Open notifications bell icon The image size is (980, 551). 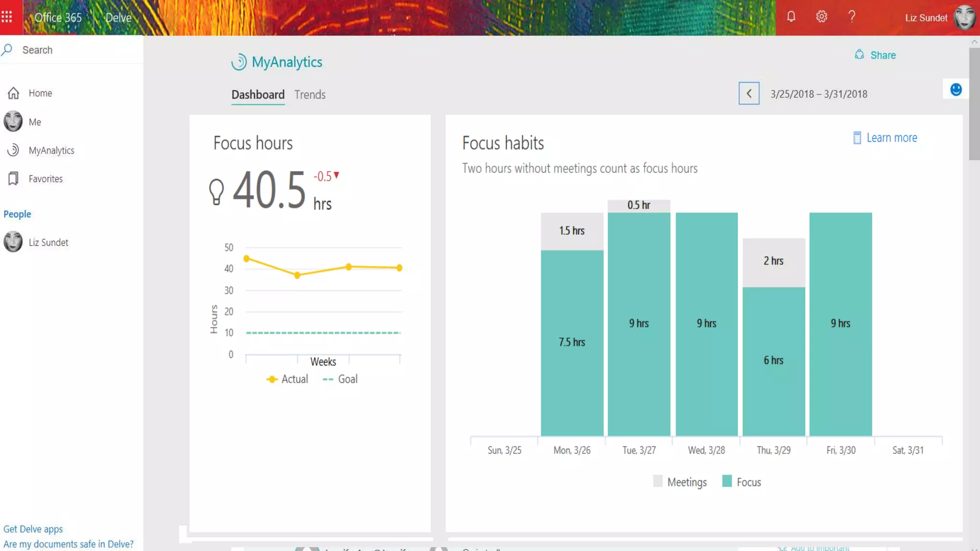791,17
